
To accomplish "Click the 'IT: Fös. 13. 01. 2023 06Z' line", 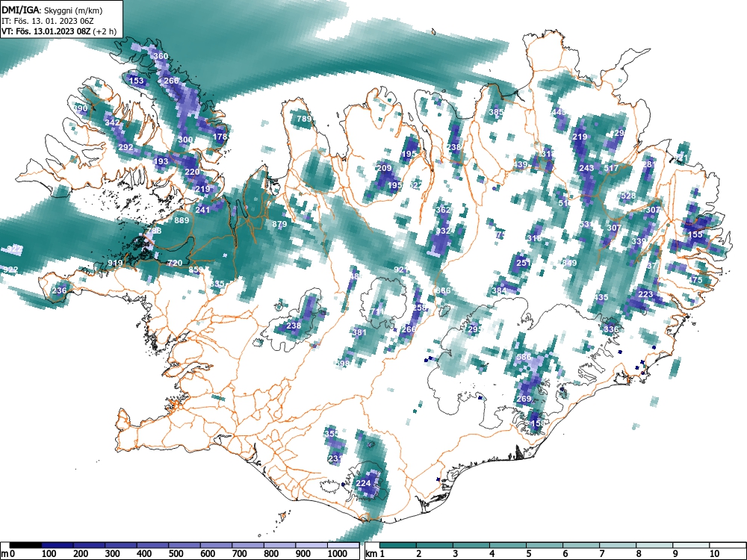I will tap(48, 21).
